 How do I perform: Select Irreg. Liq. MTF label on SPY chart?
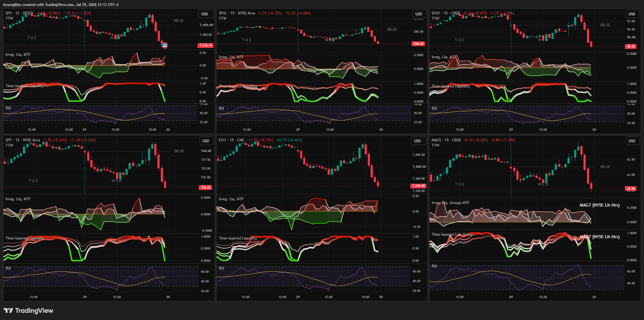(18, 199)
